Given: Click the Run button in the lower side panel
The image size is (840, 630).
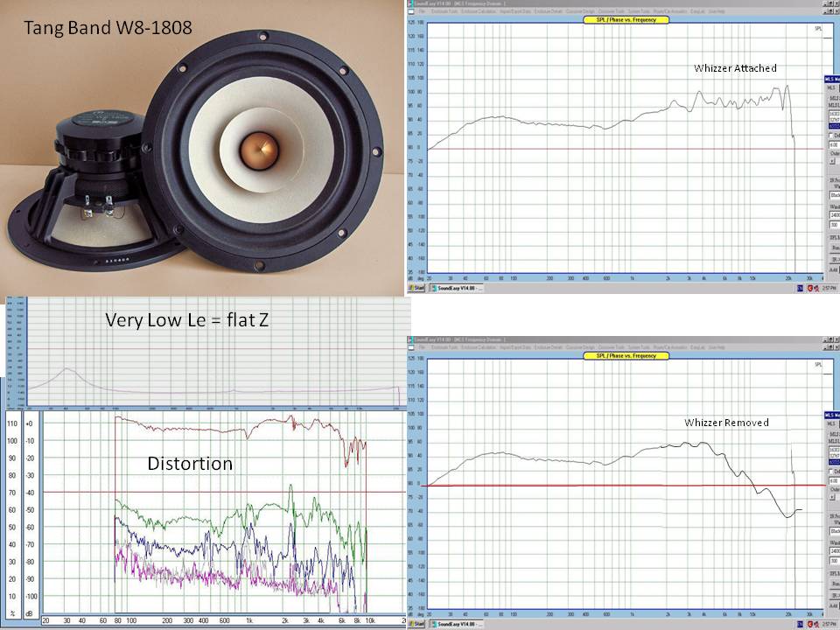Looking at the screenshot, I should click(835, 584).
